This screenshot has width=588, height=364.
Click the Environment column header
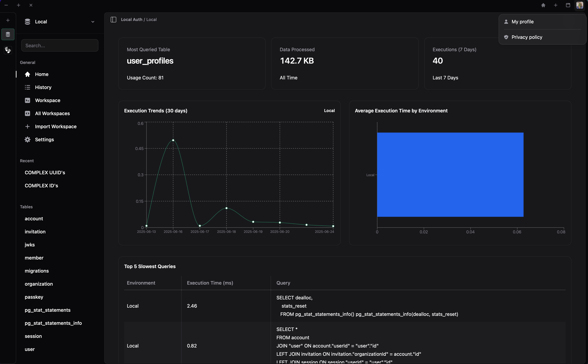click(x=141, y=283)
